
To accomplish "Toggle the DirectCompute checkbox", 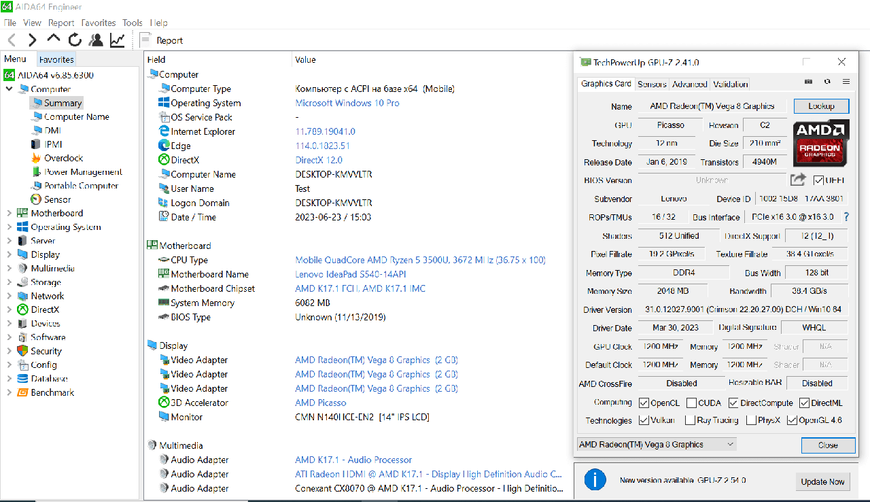I will [x=733, y=403].
